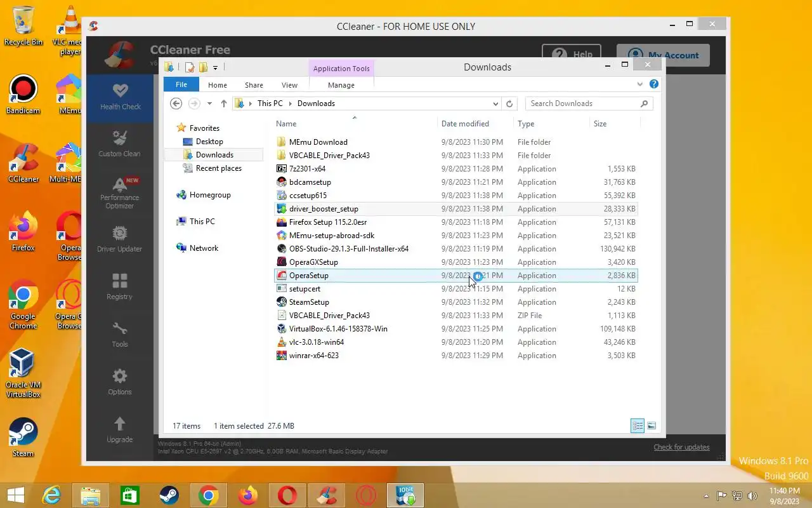Open Recycle Bin on desktop
Screen dimensions: 812x508
coord(23,26)
